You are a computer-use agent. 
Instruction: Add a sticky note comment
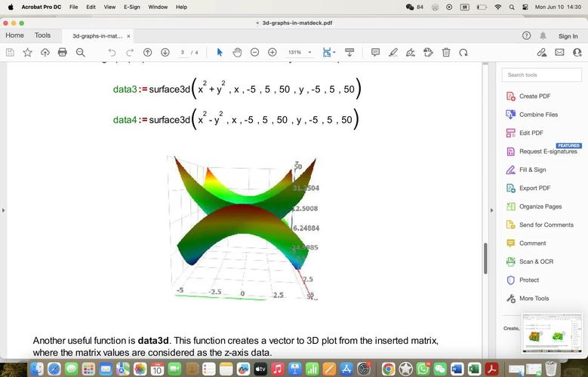pyautogui.click(x=375, y=52)
